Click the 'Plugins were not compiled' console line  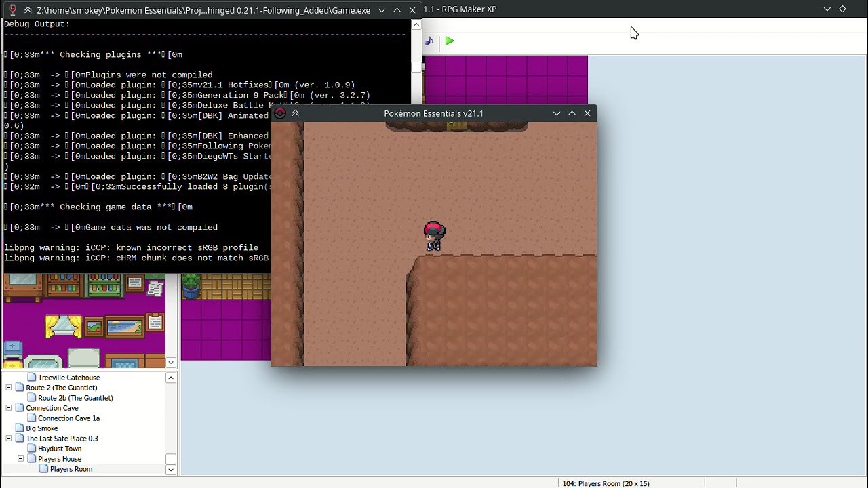point(108,75)
